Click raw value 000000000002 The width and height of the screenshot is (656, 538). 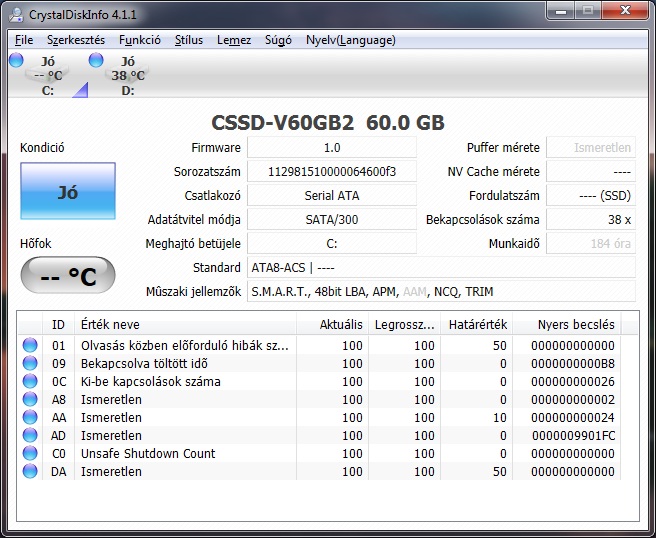click(x=573, y=400)
